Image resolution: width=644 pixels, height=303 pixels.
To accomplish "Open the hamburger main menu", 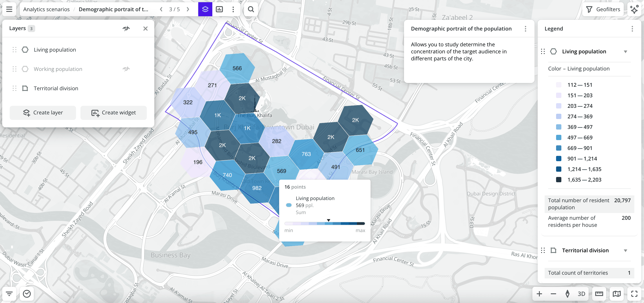I will pyautogui.click(x=9, y=9).
